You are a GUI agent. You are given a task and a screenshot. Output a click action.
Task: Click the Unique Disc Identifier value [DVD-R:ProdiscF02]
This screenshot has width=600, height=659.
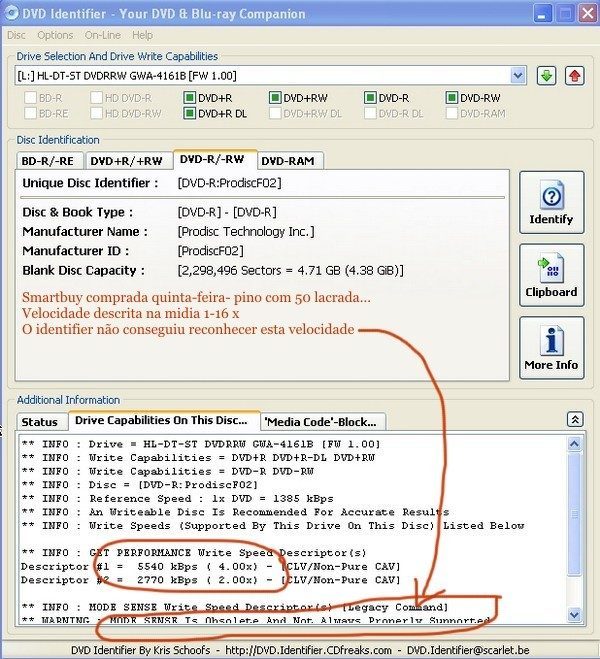229,183
